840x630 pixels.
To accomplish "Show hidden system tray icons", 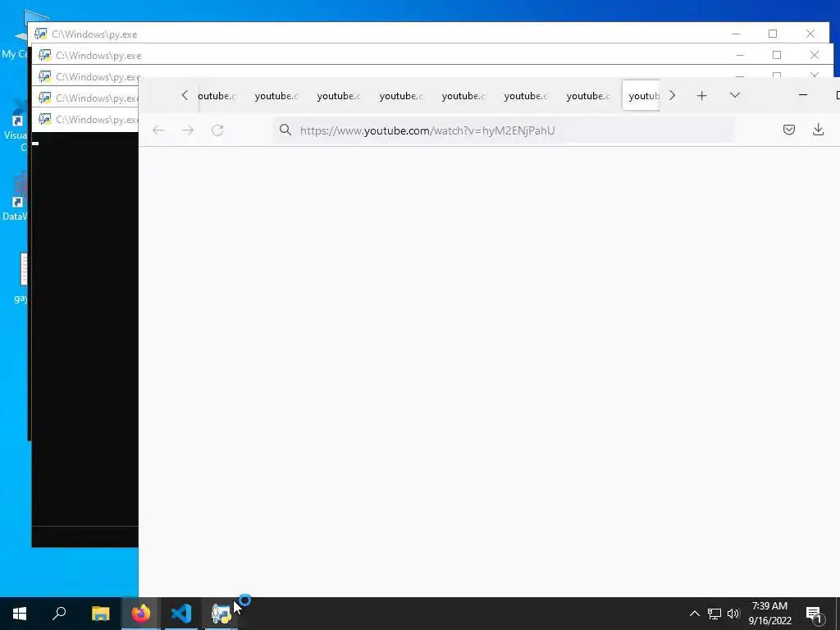I will pos(694,614).
